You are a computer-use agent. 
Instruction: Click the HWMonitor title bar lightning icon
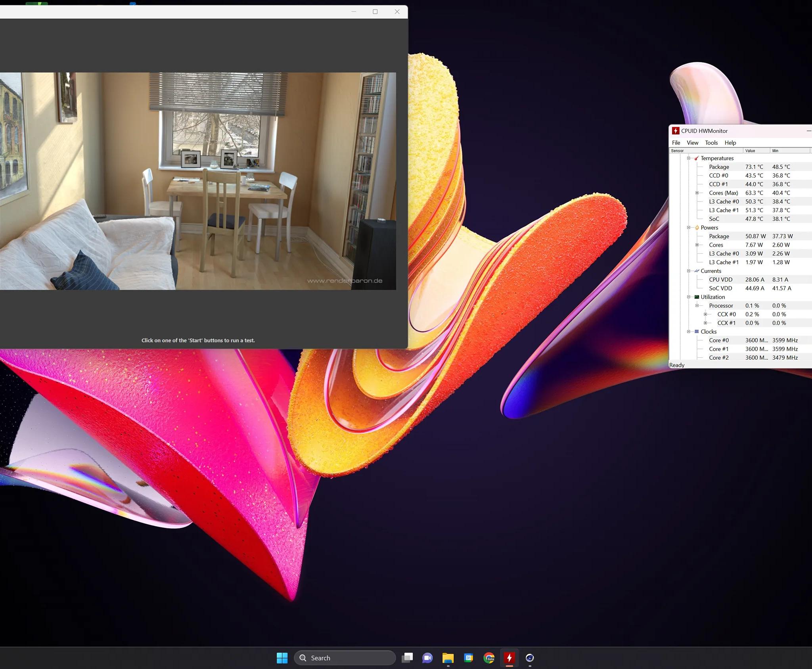pyautogui.click(x=676, y=131)
